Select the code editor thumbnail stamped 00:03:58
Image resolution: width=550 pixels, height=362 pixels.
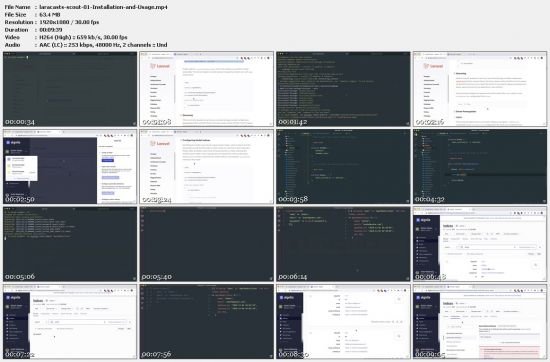(x=343, y=167)
